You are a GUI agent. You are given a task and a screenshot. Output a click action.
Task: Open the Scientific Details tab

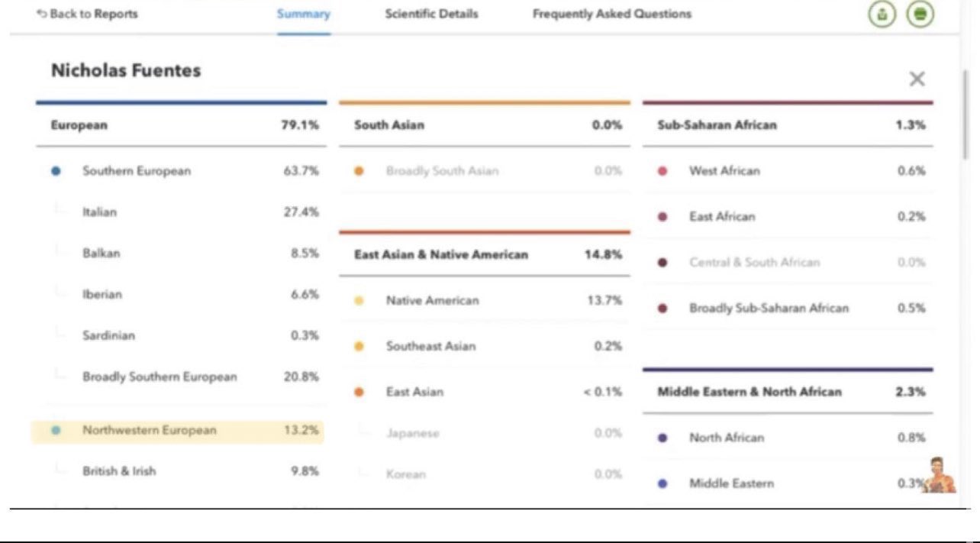click(431, 14)
